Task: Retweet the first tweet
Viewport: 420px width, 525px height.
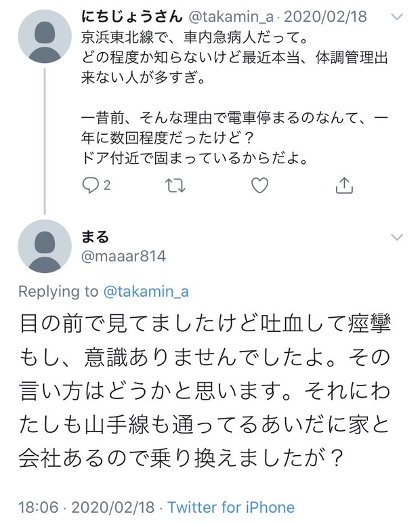Action: [175, 185]
